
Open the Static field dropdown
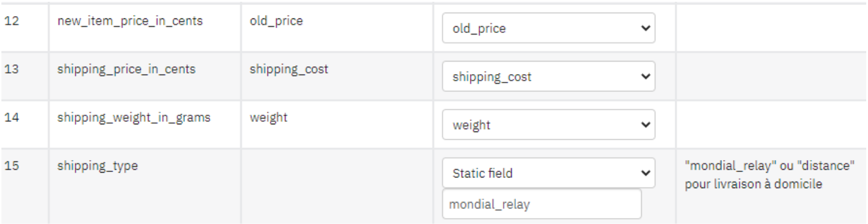[548, 173]
